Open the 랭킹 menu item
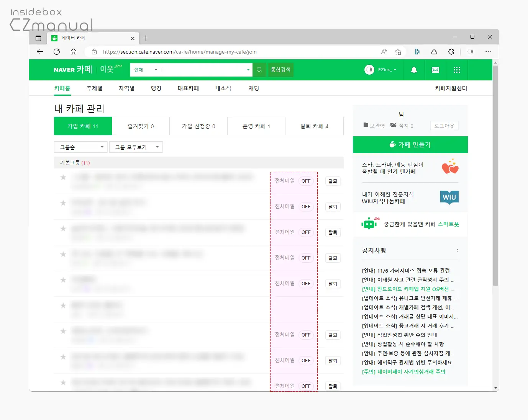This screenshot has height=420, width=528. (x=156, y=88)
